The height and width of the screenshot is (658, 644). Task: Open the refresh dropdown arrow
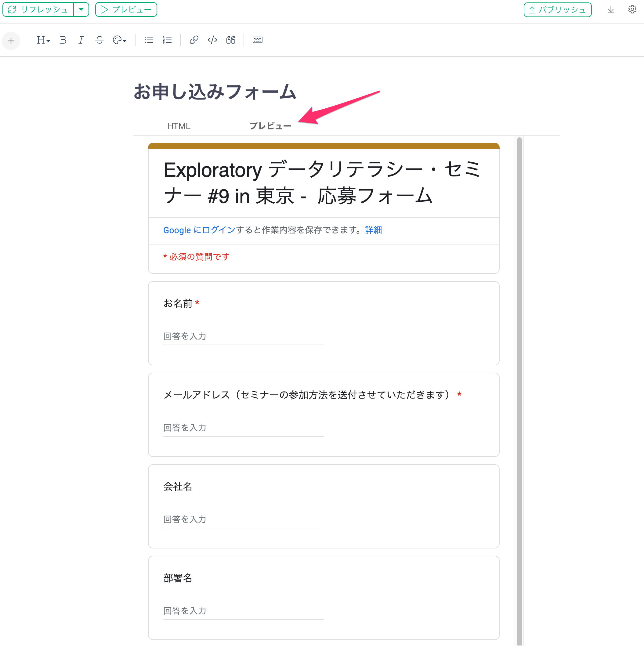click(81, 9)
